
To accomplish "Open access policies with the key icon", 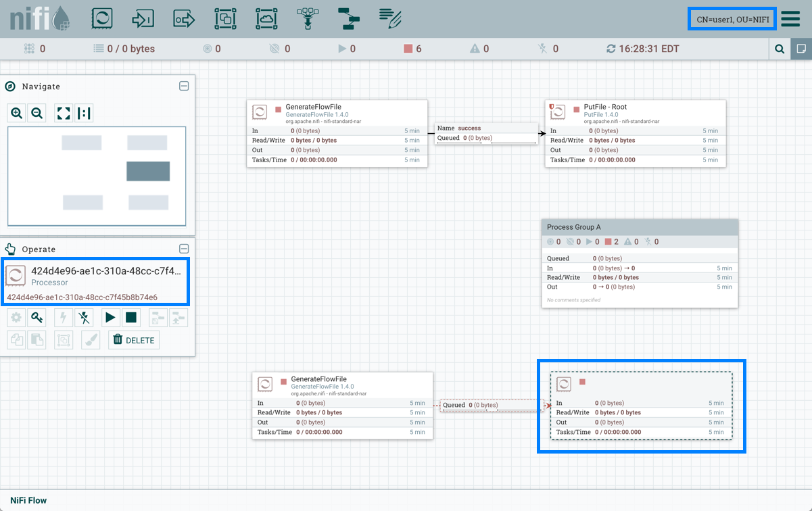I will coord(37,318).
